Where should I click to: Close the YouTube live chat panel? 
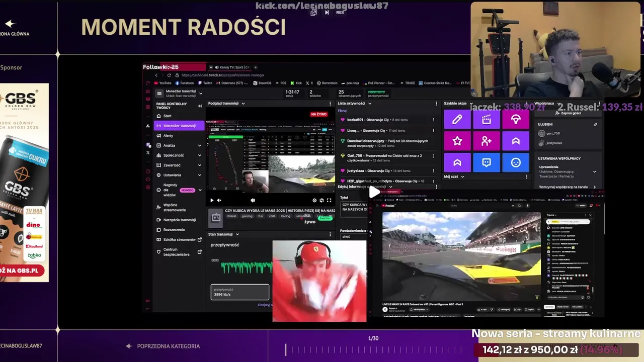590,215
